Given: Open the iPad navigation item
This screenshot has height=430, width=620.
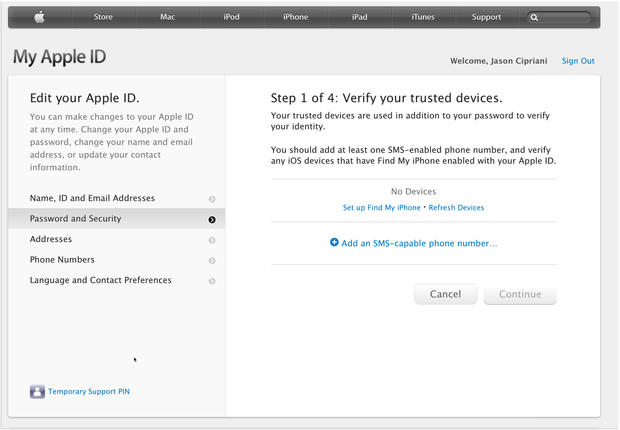Looking at the screenshot, I should pyautogui.click(x=359, y=17).
